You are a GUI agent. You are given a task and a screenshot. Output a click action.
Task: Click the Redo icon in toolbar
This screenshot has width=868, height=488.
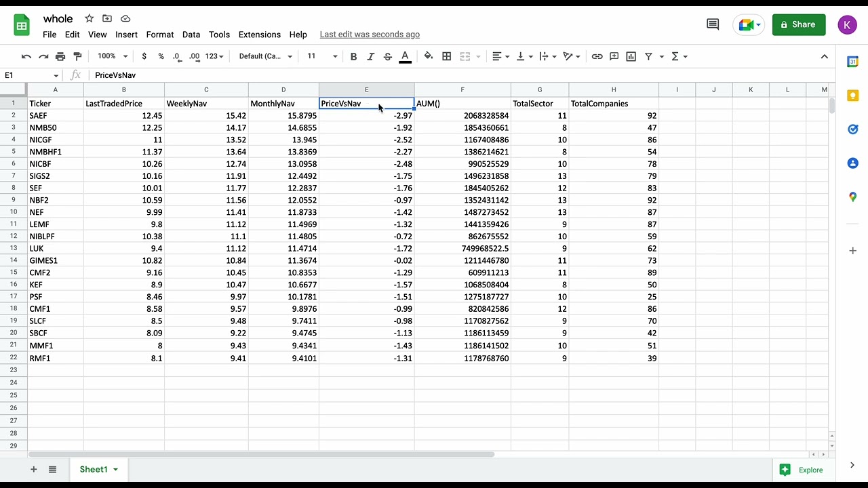click(x=43, y=56)
